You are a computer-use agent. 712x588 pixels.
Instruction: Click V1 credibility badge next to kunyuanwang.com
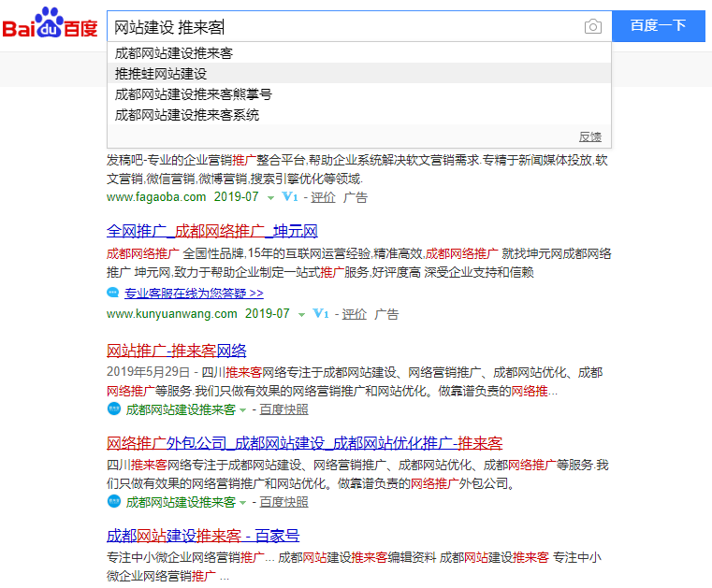[321, 314]
